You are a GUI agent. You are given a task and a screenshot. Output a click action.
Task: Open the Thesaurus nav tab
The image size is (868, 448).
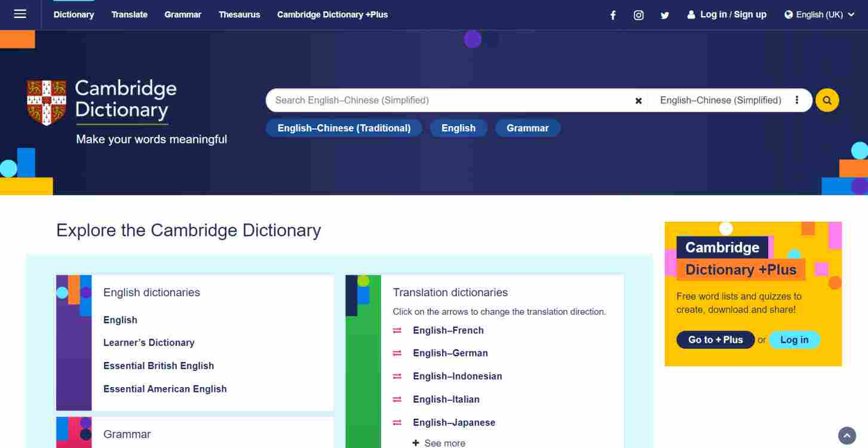[x=240, y=14]
